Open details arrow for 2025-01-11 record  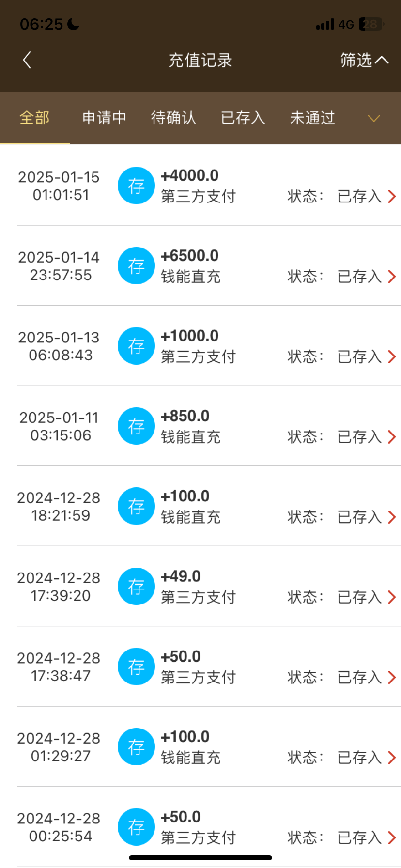point(392,437)
